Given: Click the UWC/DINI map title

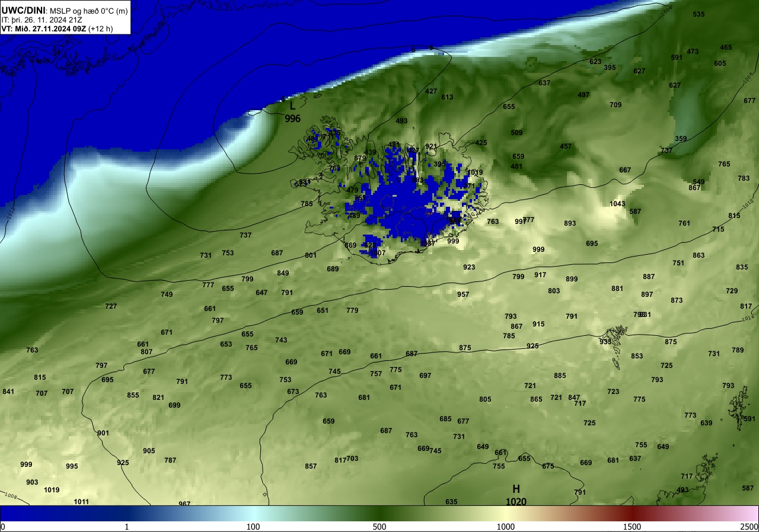Looking at the screenshot, I should (x=23, y=9).
